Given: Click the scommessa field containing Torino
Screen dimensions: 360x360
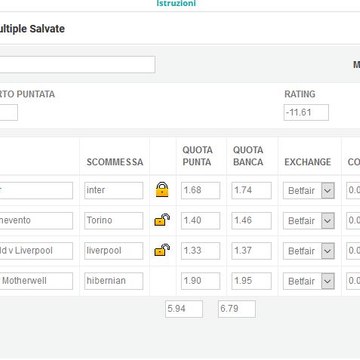Looking at the screenshot, I should [114, 220].
